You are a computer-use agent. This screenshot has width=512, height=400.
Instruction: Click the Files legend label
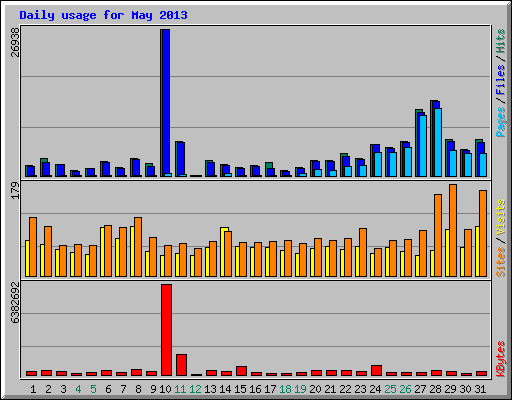click(x=501, y=80)
